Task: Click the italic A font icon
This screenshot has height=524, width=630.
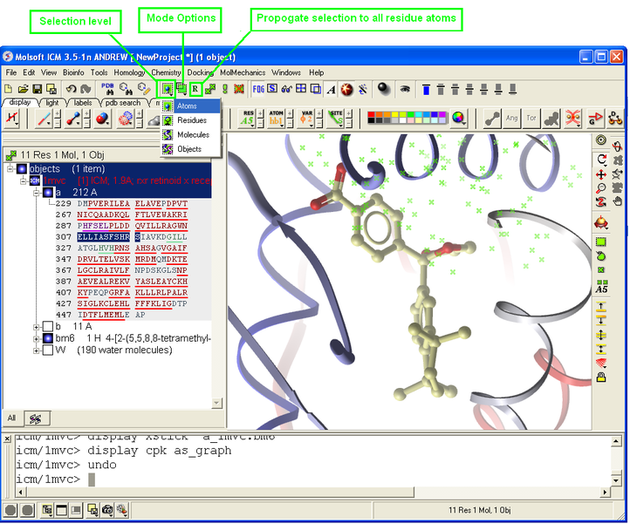Action: tap(331, 89)
